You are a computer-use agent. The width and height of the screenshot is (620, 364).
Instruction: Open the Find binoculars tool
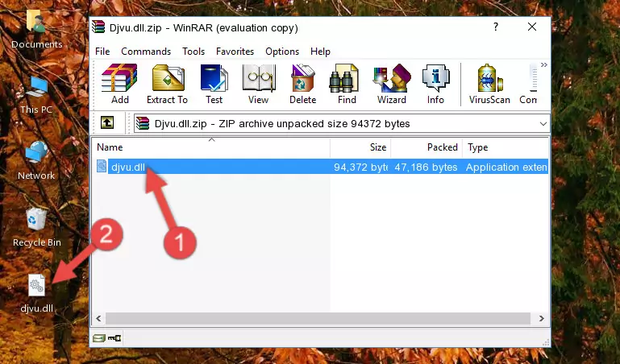coord(347,84)
